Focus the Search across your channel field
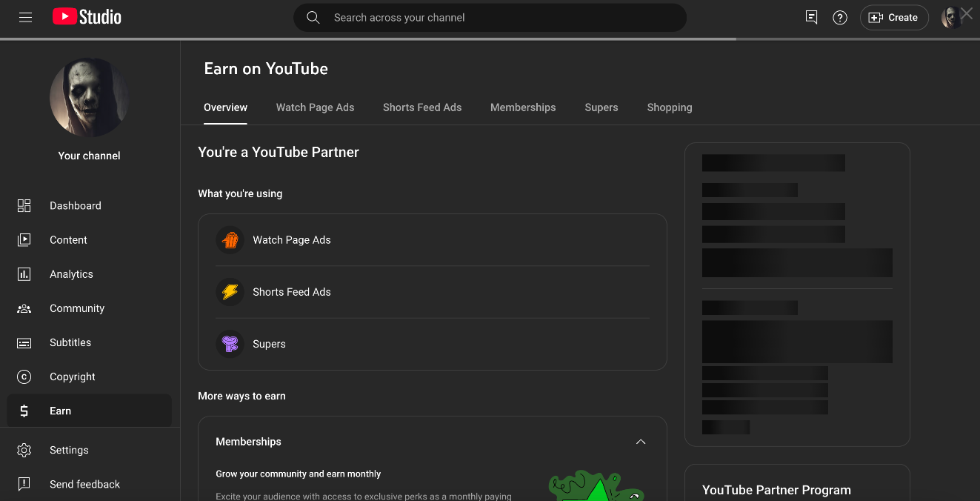 tap(490, 18)
